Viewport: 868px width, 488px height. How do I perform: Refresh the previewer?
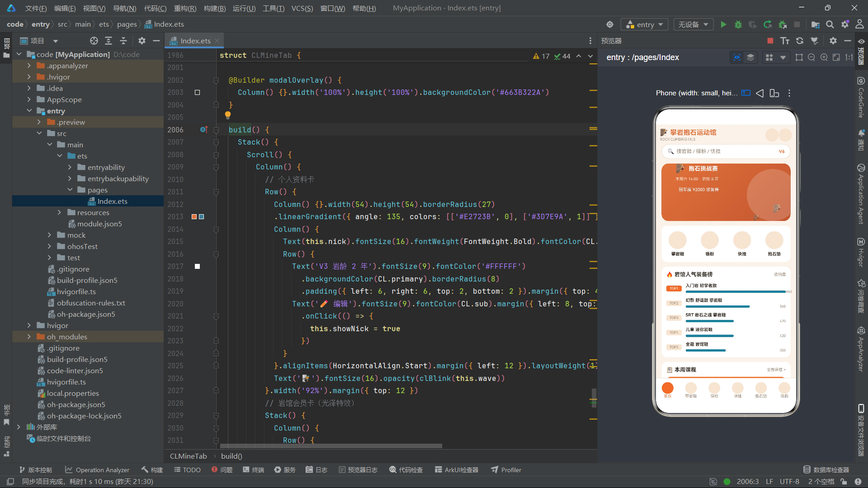(x=800, y=41)
